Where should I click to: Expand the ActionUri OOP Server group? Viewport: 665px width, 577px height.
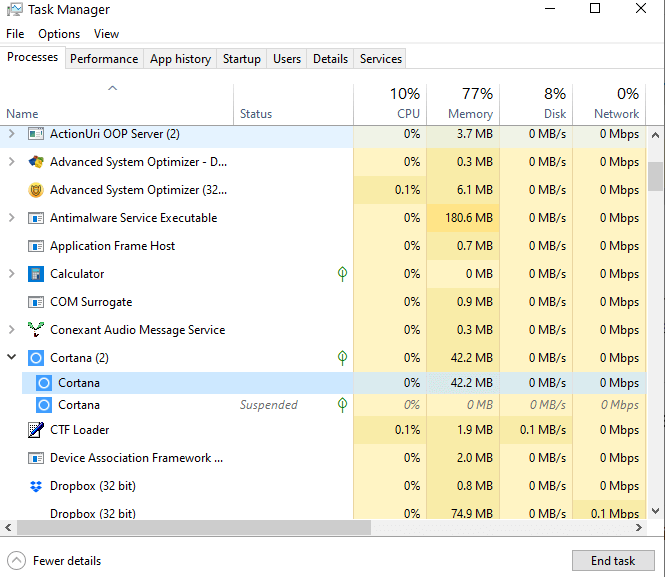point(12,134)
